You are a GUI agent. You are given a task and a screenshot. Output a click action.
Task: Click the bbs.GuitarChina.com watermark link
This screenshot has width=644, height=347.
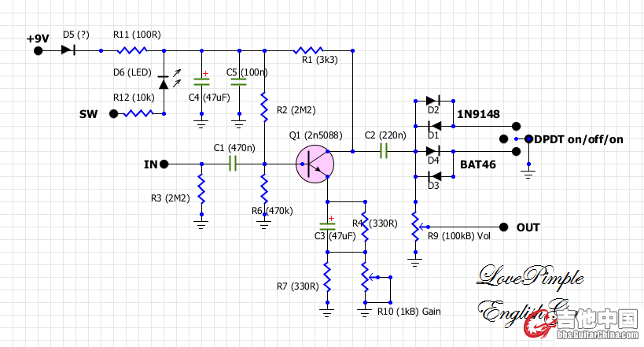598,334
